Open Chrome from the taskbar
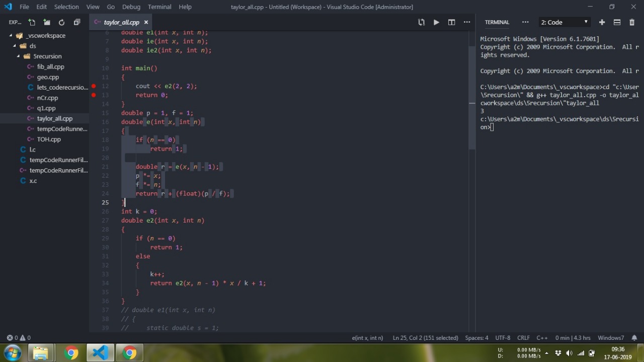Image resolution: width=644 pixels, height=362 pixels. [x=72, y=352]
